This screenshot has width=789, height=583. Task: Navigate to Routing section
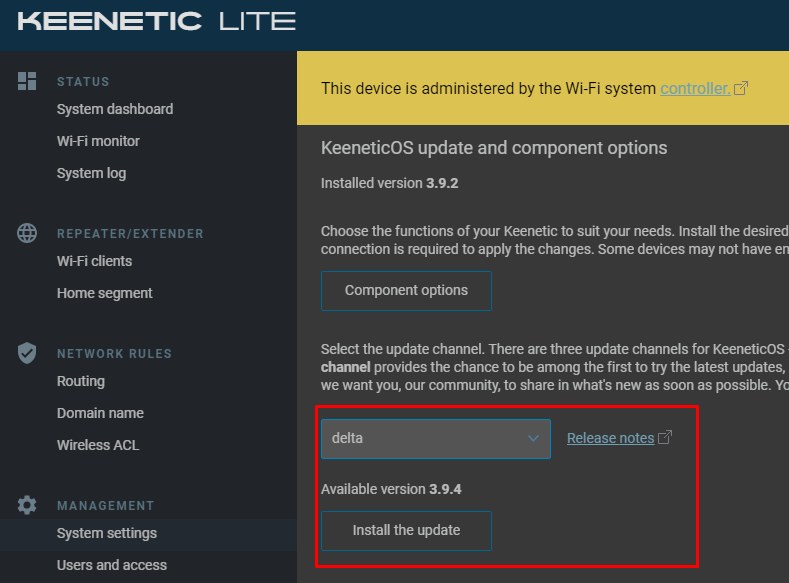point(81,381)
